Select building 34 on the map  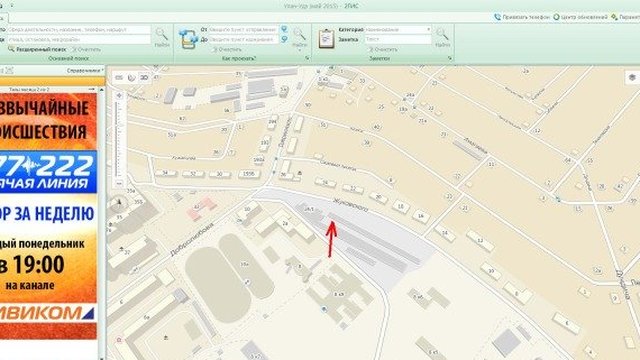point(165,173)
